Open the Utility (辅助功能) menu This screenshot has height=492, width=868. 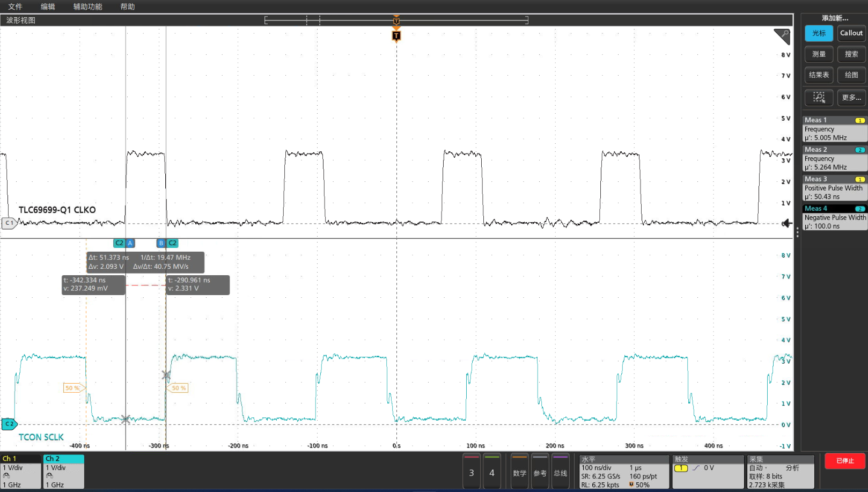[x=87, y=6]
